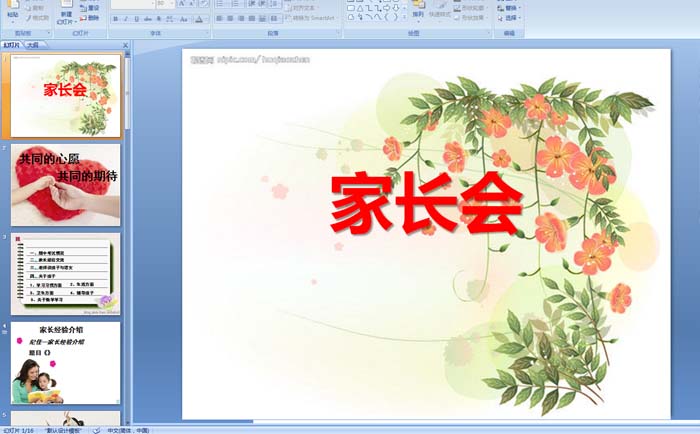
Task: Switch to the Outline (大纲) pane tab
Action: [x=33, y=45]
